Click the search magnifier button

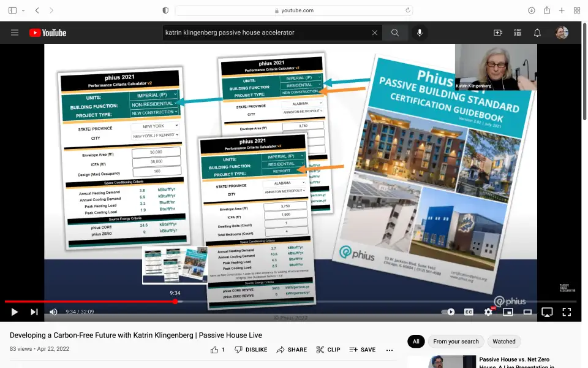[x=395, y=33]
